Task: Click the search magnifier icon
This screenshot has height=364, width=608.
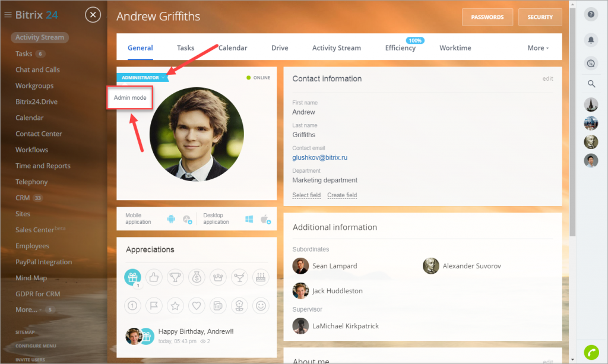Action: coord(591,84)
